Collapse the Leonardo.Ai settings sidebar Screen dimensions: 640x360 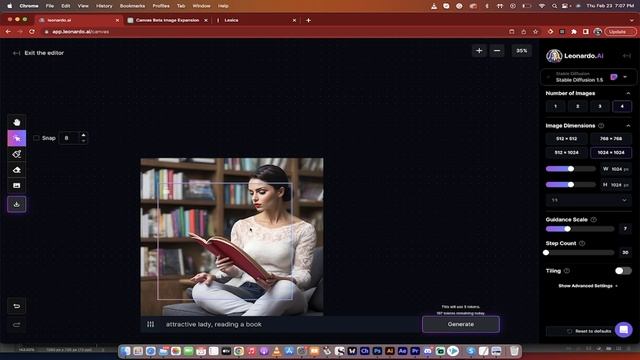pos(627,56)
